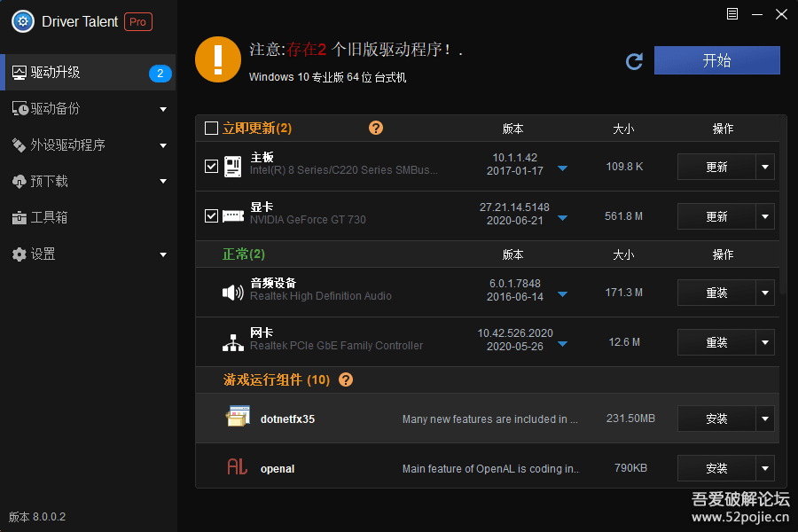Open version dropdown for 显卡 27.21.14.5148
The image size is (798, 532).
562,218
